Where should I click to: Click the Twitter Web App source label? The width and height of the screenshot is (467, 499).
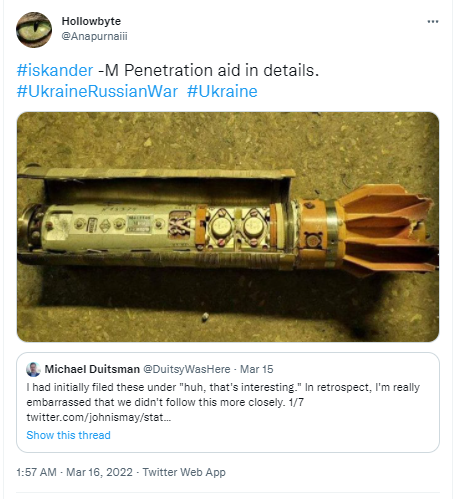tap(184, 472)
